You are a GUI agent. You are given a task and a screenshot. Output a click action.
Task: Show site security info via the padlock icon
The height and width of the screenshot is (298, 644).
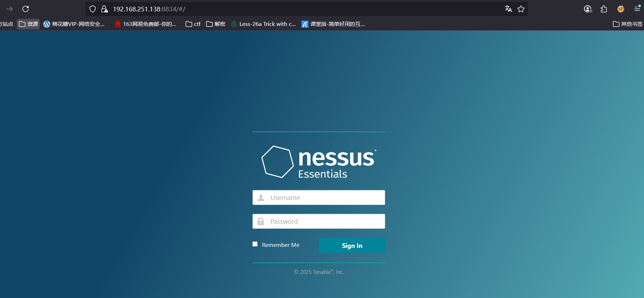105,9
